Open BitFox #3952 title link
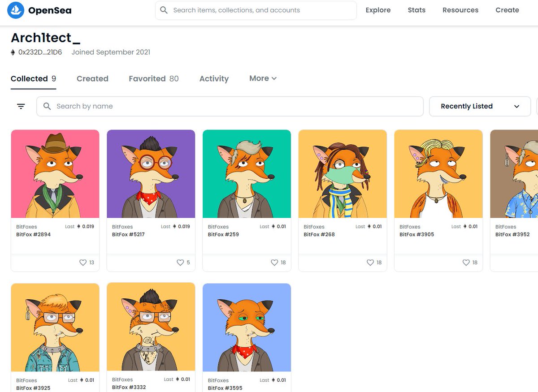The height and width of the screenshot is (392, 538). coord(512,234)
